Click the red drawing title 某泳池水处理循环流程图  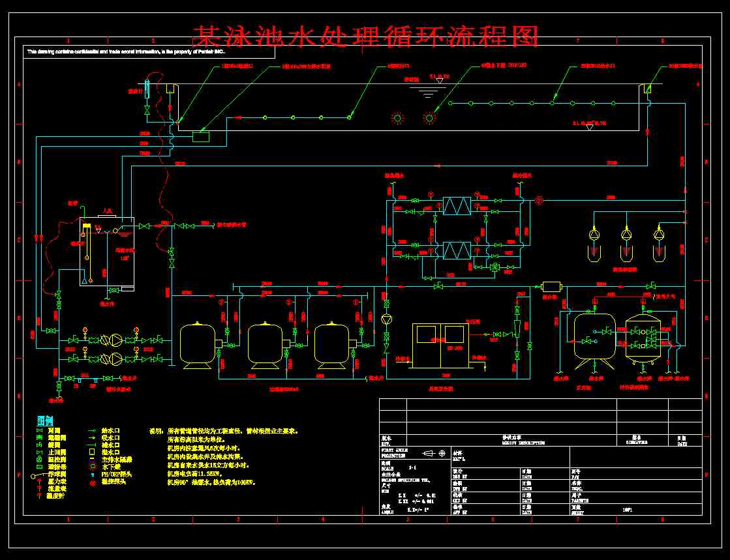(365, 37)
